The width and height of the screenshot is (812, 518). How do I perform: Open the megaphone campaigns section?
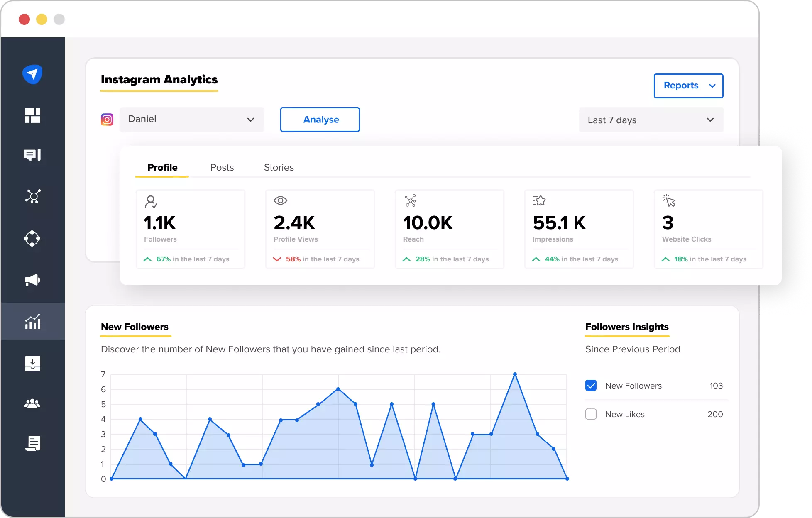click(x=33, y=280)
